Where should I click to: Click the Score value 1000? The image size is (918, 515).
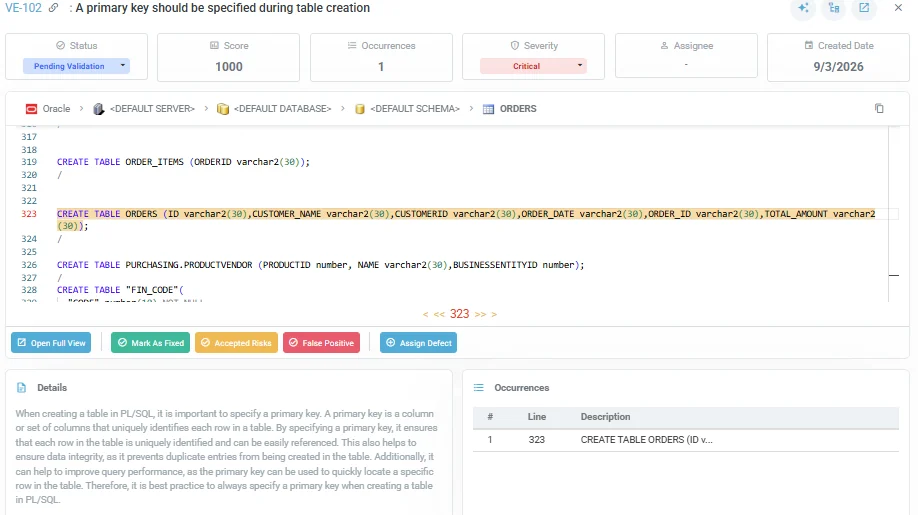(228, 67)
